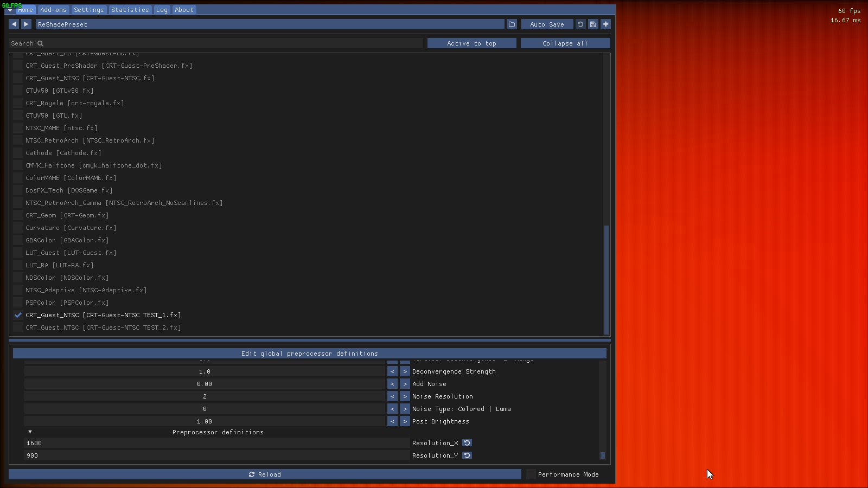
Task: Go to previous preset arrow
Action: (x=14, y=24)
